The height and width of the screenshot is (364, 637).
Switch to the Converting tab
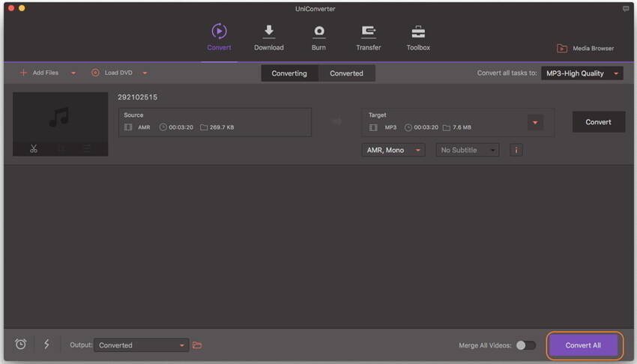pos(289,73)
